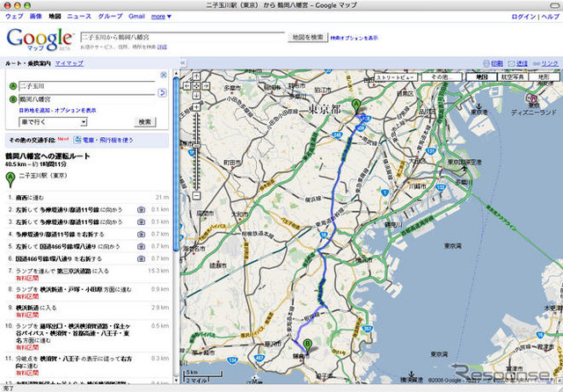563x392 pixels.
Task: Open the camera icon for step 4
Action: click(x=141, y=234)
